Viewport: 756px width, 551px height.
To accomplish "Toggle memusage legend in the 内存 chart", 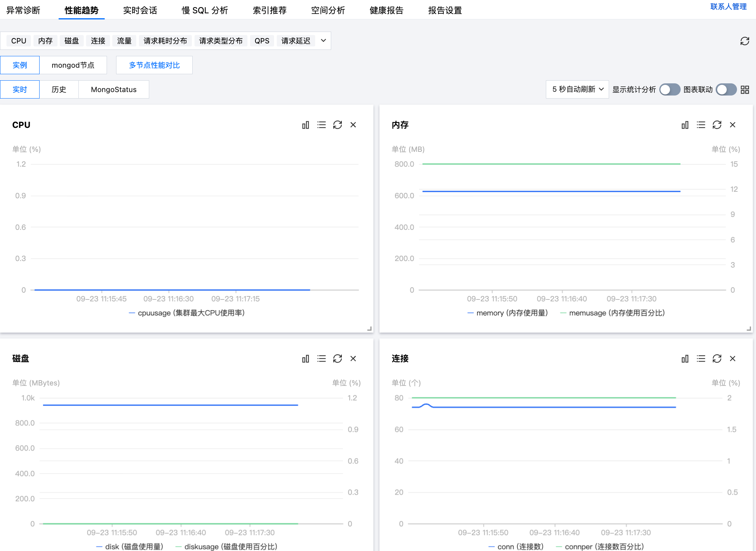I will 612,313.
